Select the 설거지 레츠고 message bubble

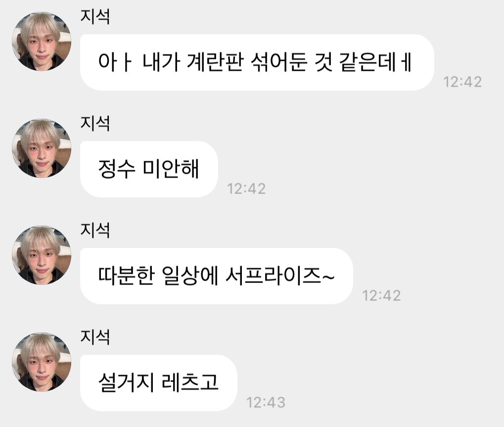159,383
